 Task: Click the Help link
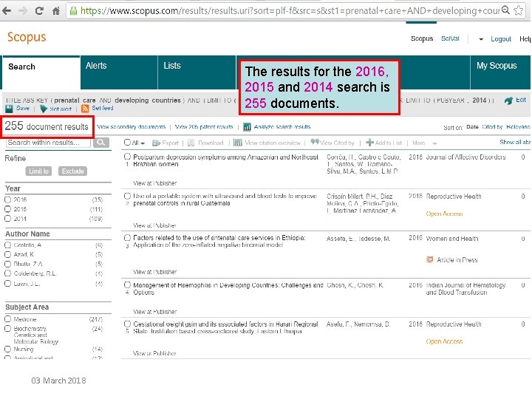[x=525, y=39]
